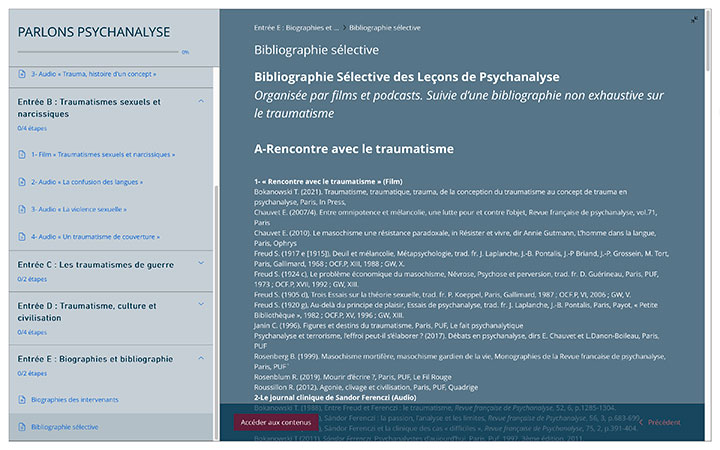720x450 pixels.
Task: Click the main content vertical scrollbar
Action: click(708, 40)
